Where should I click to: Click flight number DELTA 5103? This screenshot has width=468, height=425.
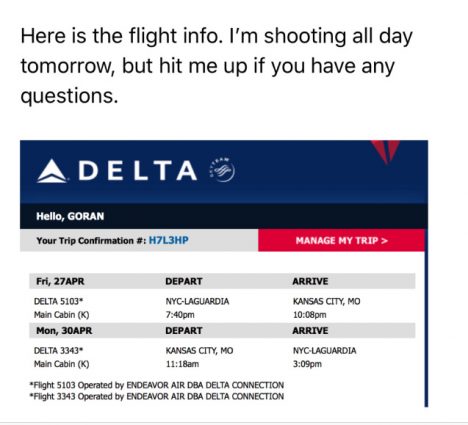pos(58,301)
